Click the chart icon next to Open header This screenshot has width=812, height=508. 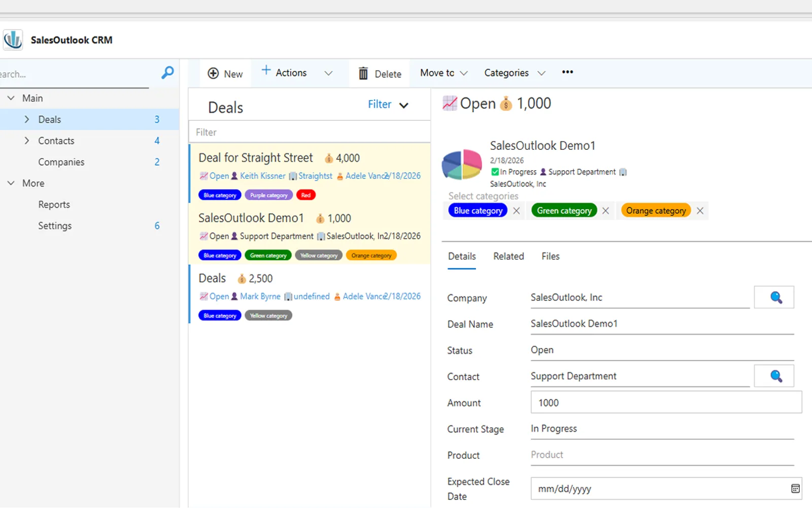point(450,103)
